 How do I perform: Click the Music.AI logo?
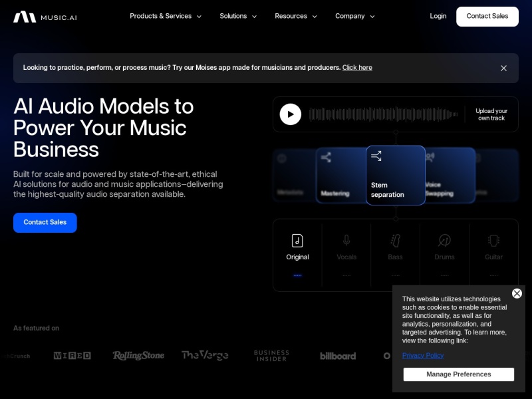(x=45, y=17)
